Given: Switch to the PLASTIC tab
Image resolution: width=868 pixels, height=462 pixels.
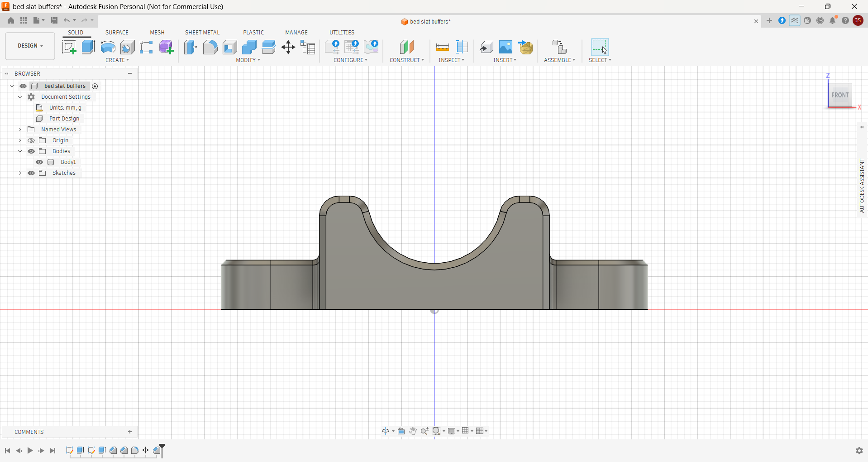Looking at the screenshot, I should click(x=253, y=33).
